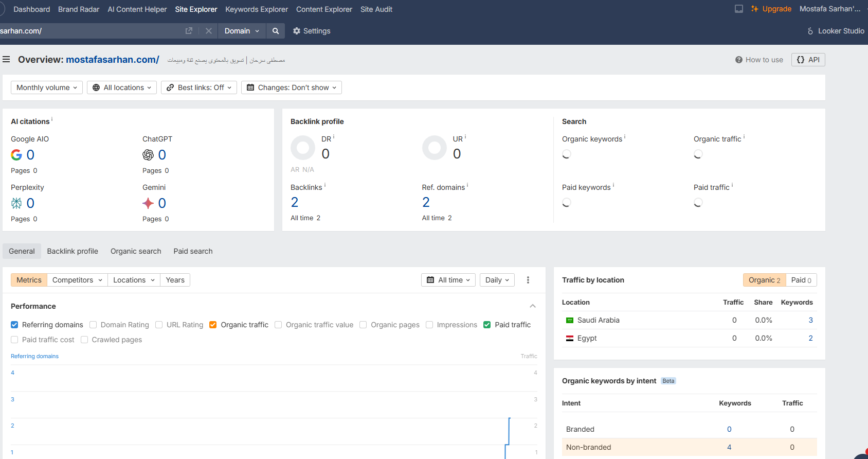Enable the Domain Rating checkbox
This screenshot has height=459, width=868.
pos(93,325)
